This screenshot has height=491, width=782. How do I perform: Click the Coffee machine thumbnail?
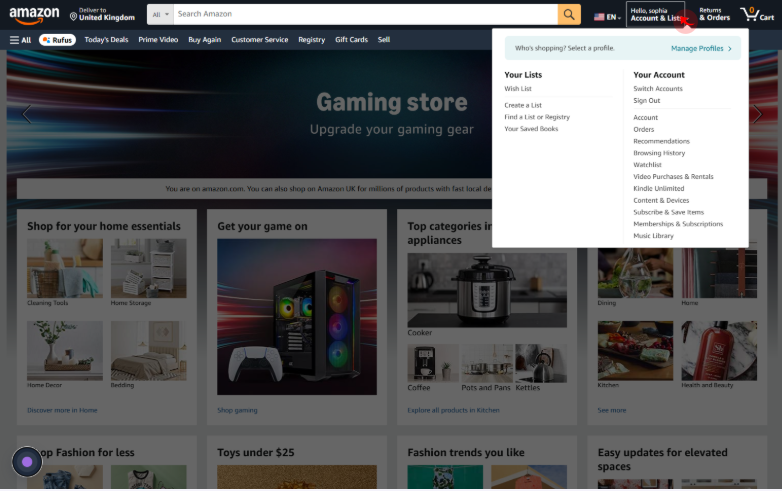(433, 363)
